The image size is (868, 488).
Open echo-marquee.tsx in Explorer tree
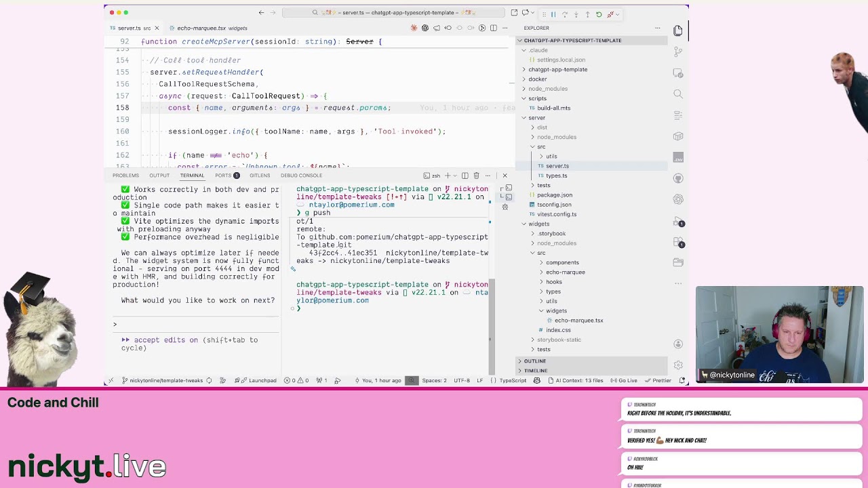(x=578, y=320)
